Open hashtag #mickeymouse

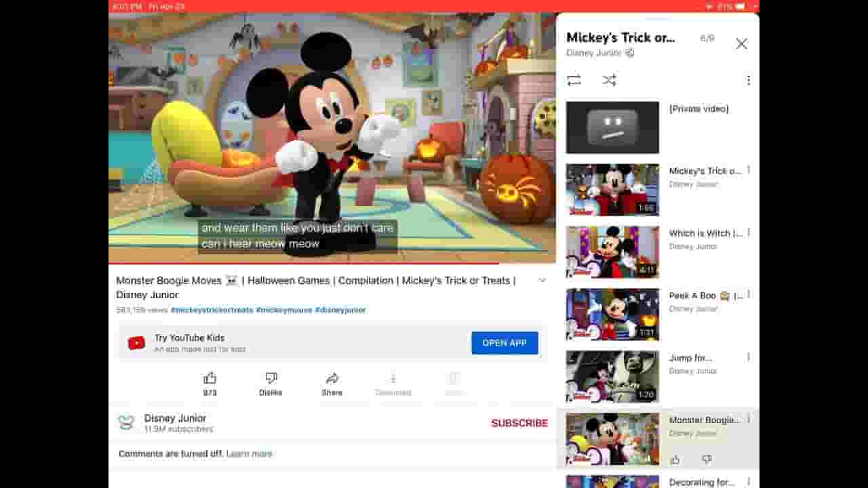pyautogui.click(x=284, y=310)
